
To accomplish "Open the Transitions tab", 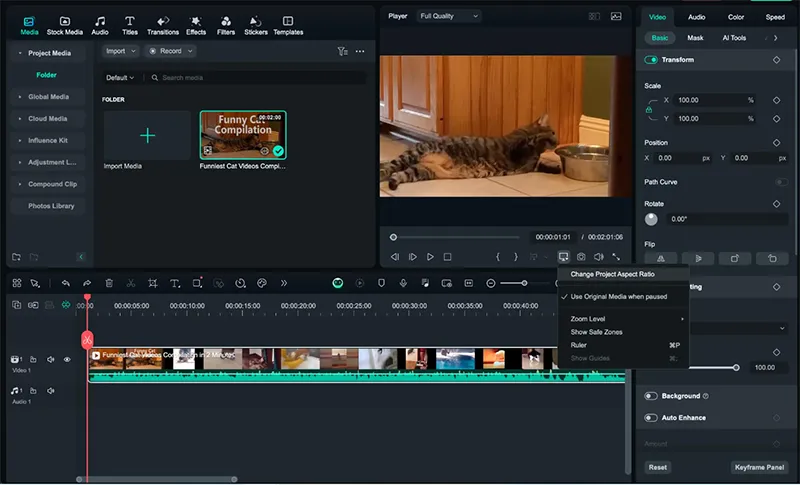I will coord(163,25).
